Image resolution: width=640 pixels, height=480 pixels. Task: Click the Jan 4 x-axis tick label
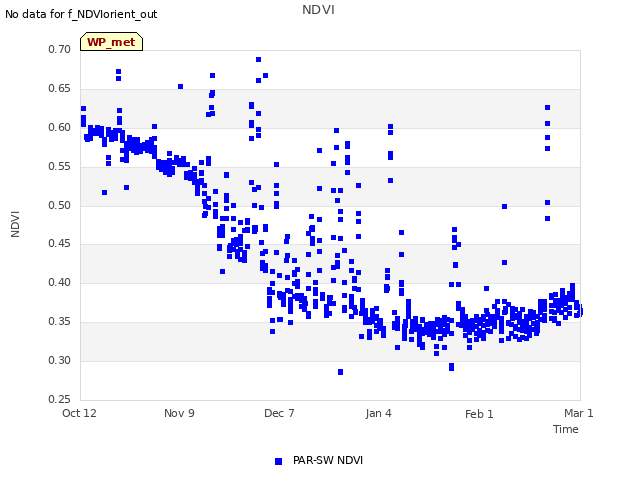[x=378, y=413]
